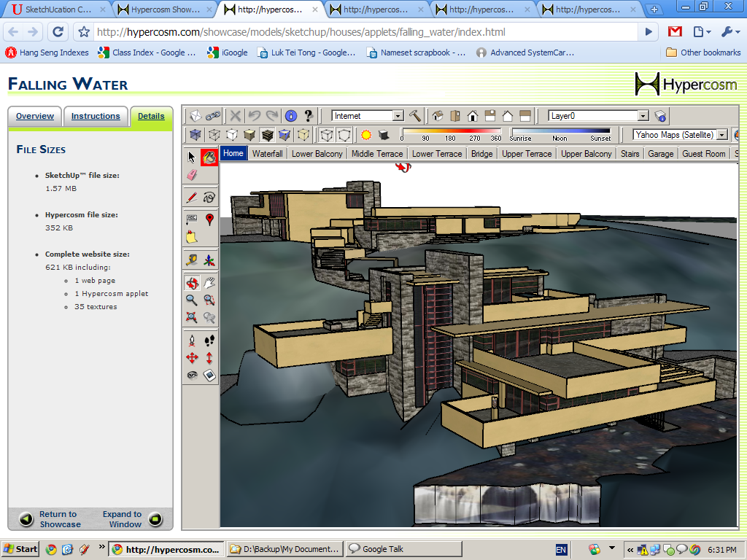Viewport: 747px width, 560px height.
Task: Expand the Layer0 layer dropdown
Action: click(x=643, y=116)
